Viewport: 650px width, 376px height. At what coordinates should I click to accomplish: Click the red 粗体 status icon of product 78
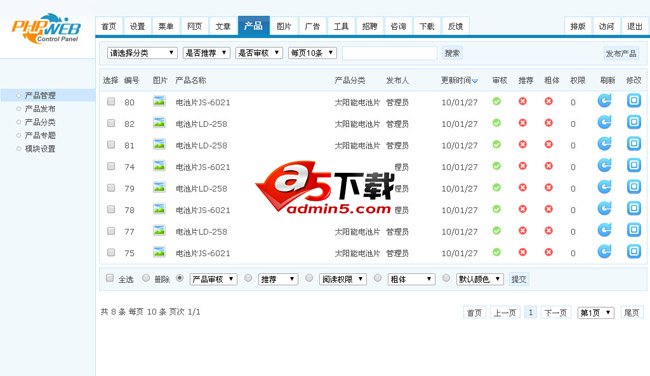(x=548, y=209)
